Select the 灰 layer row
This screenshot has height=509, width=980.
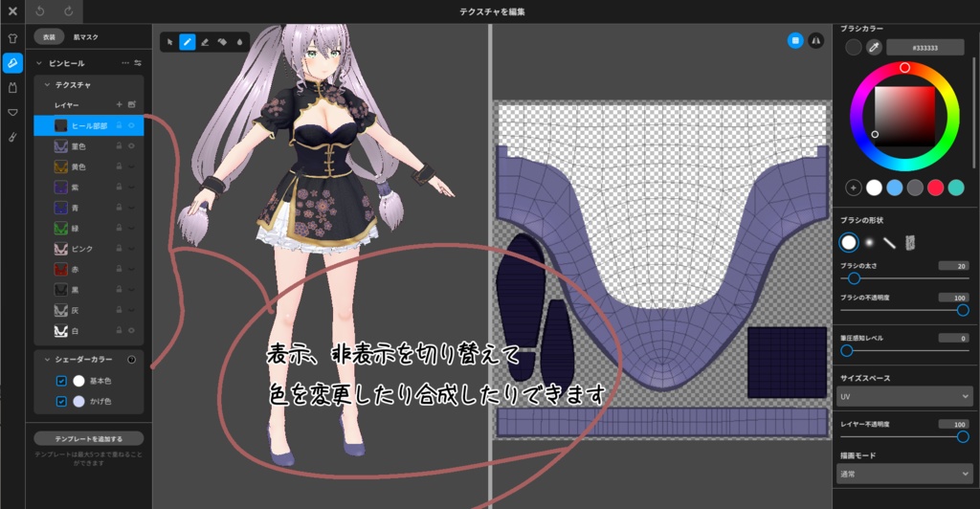[89, 310]
